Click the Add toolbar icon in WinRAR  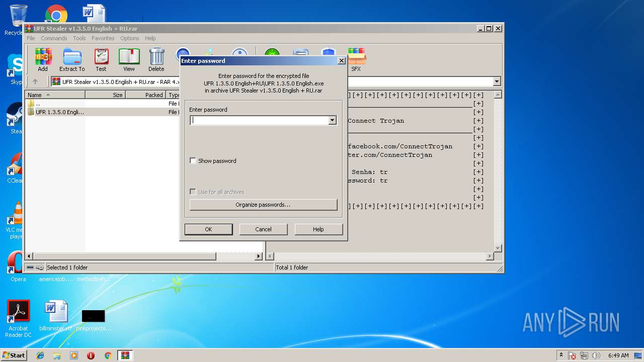pyautogui.click(x=43, y=60)
